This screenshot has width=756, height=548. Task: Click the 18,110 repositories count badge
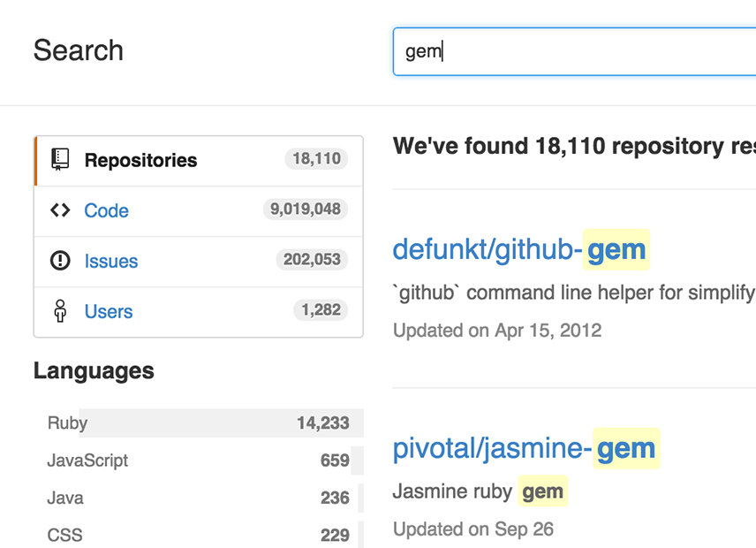(316, 159)
